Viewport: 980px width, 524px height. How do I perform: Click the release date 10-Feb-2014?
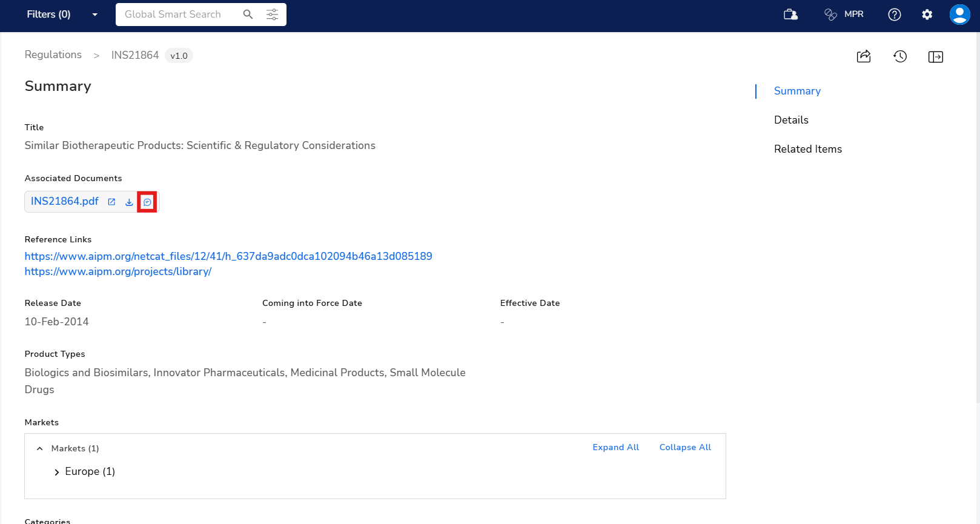pyautogui.click(x=56, y=322)
